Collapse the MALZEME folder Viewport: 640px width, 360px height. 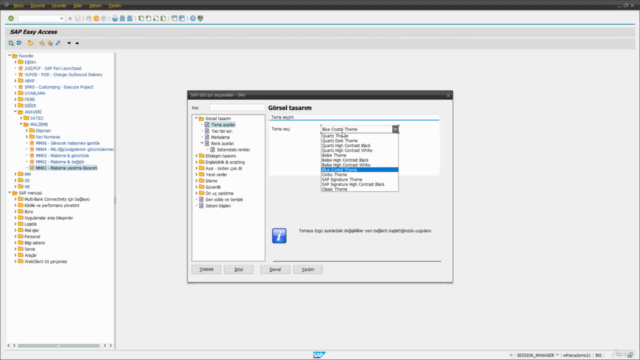tap(21, 124)
